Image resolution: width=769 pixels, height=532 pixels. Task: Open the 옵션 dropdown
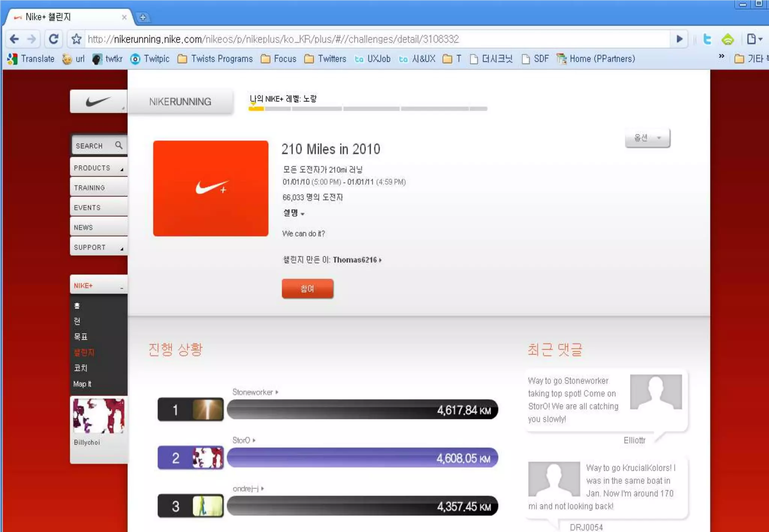click(647, 138)
